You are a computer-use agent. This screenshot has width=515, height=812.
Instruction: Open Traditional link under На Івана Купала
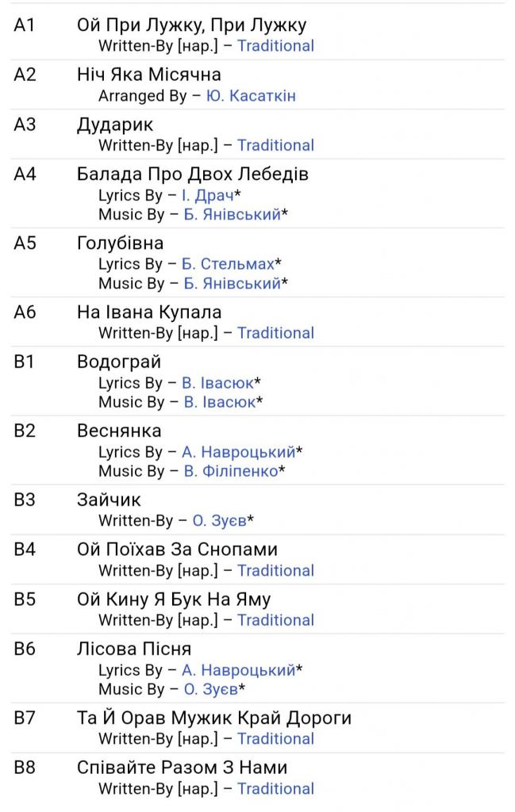point(275,333)
